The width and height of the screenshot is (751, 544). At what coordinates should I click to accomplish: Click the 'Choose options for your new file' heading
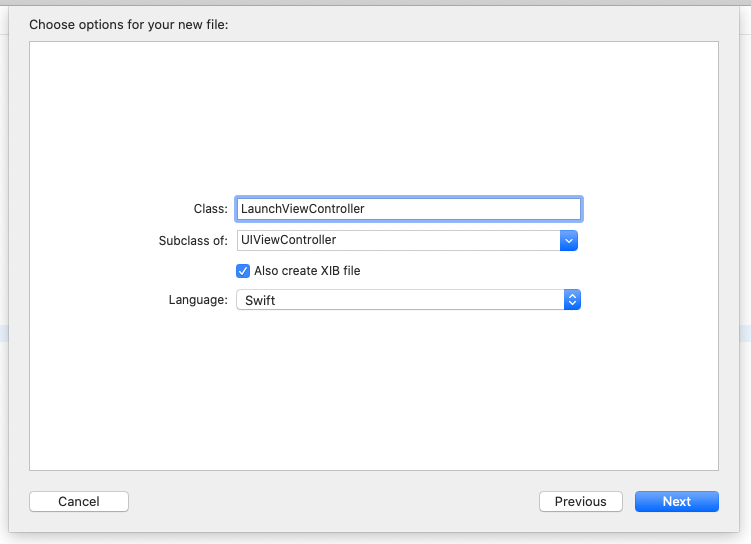129,24
